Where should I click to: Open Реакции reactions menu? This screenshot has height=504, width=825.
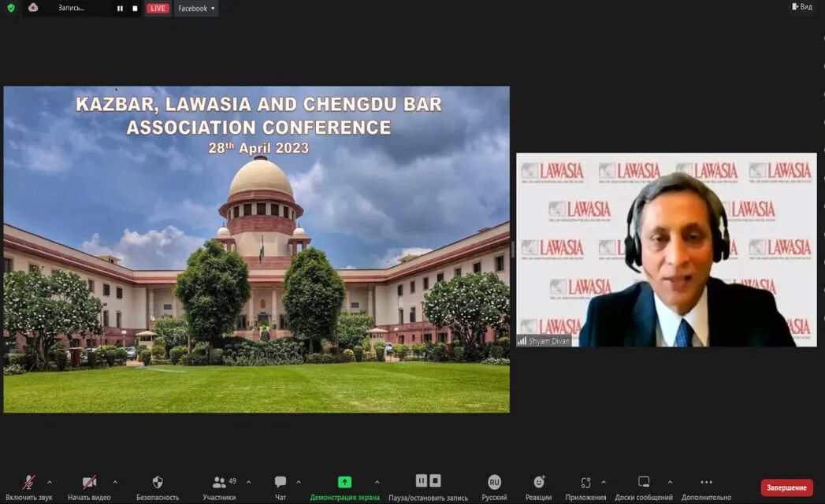pyautogui.click(x=539, y=487)
